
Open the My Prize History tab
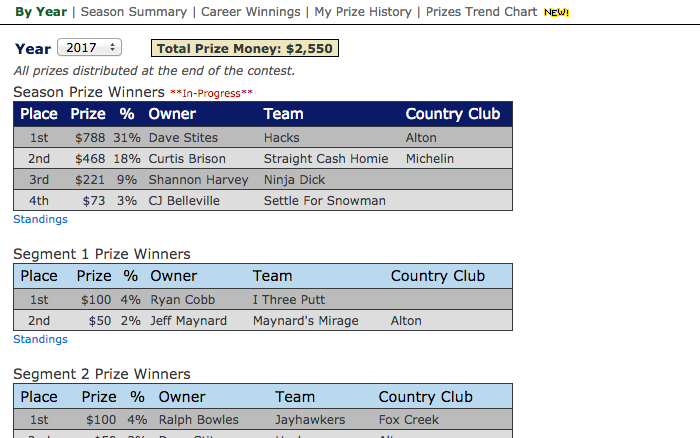point(362,12)
